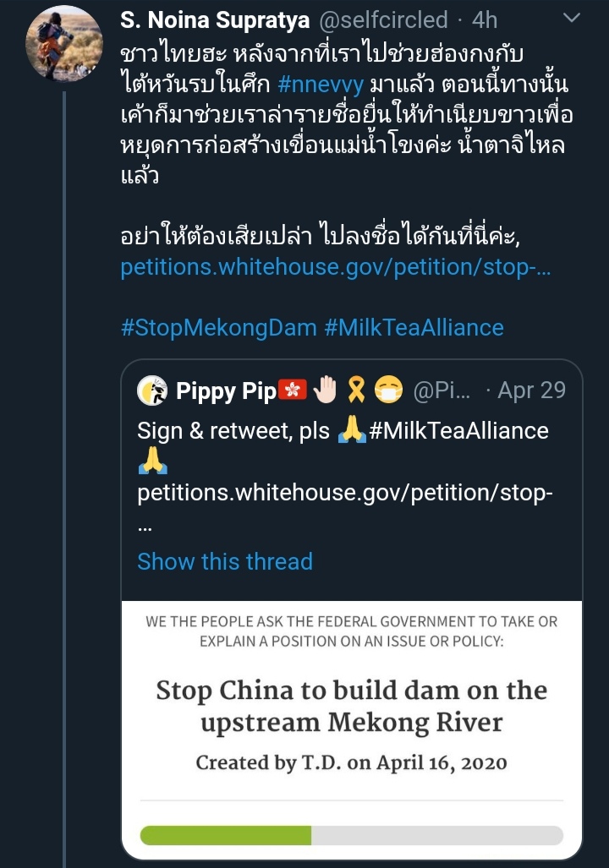This screenshot has height=868, width=609.
Task: Tap the Hong Kong flag emoji beside Pippy Pip
Action: pyautogui.click(x=293, y=390)
